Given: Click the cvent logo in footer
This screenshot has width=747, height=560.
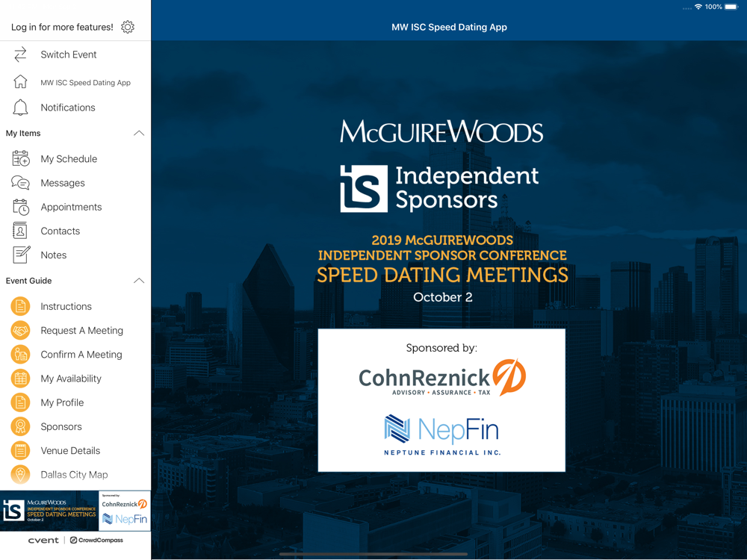Looking at the screenshot, I should (43, 540).
